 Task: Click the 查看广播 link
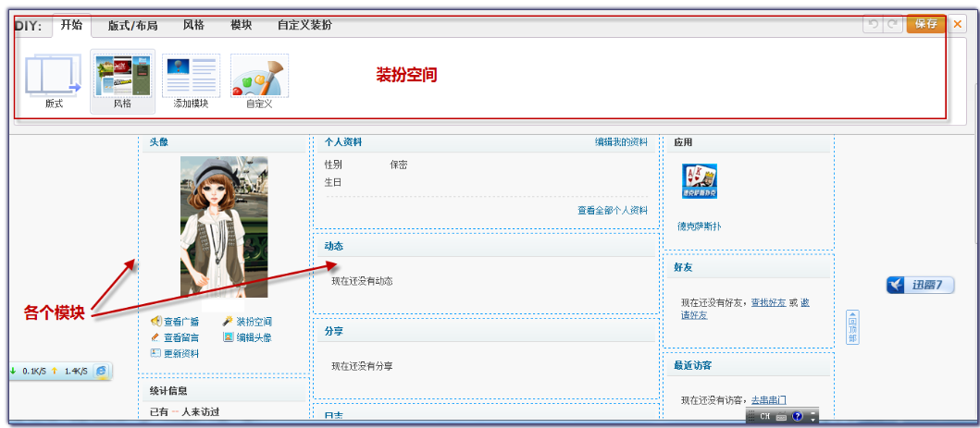(180, 322)
